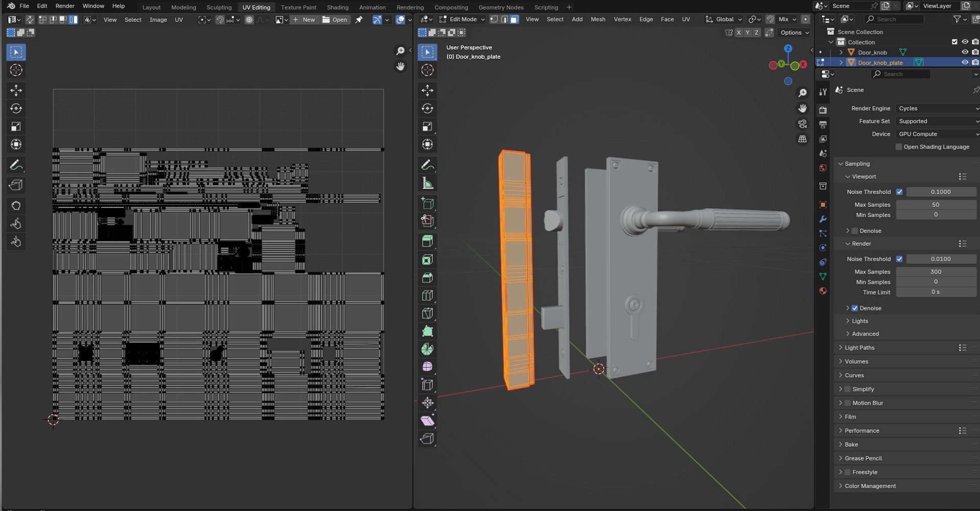Enable Freestyle checkbox
Image resolution: width=980 pixels, height=511 pixels.
848,473
